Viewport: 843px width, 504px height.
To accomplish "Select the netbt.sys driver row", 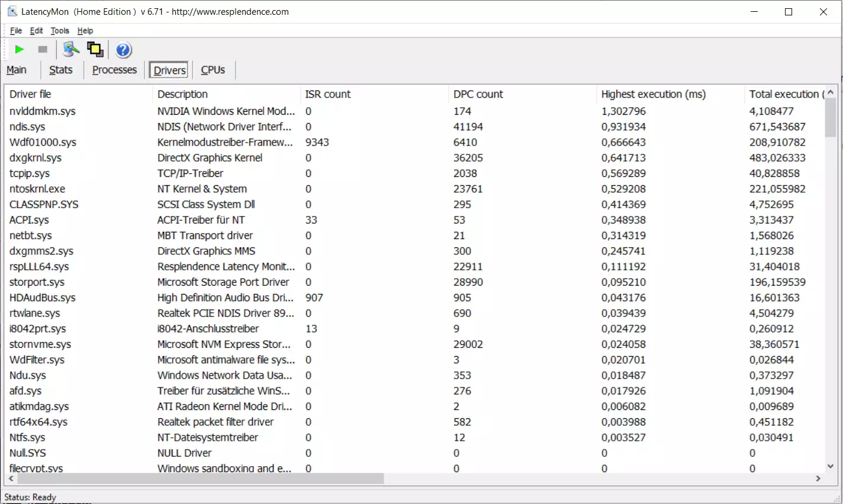I will 414,235.
